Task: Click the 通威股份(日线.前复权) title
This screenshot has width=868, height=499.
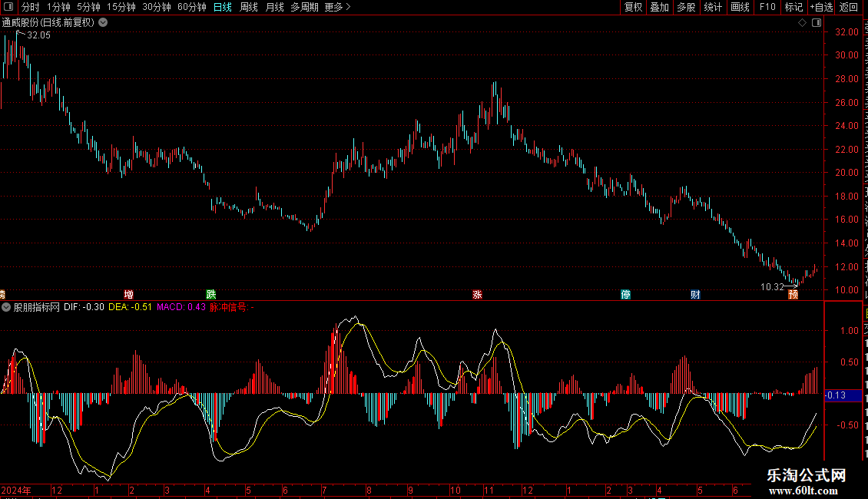Action: [48, 22]
